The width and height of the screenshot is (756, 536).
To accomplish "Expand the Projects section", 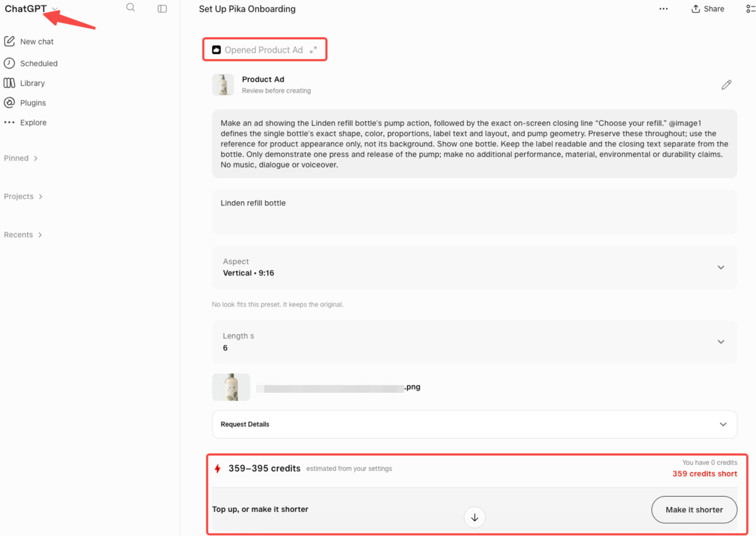I will tap(23, 196).
